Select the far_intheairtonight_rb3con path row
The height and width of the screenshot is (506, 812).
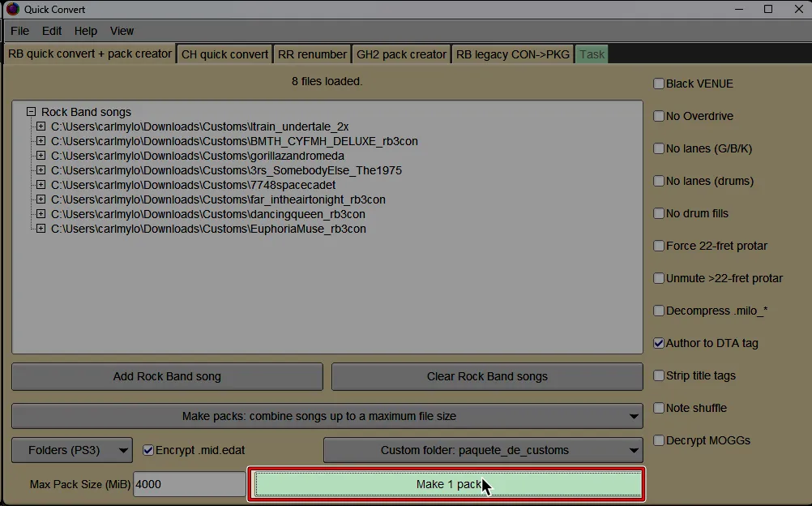click(218, 199)
